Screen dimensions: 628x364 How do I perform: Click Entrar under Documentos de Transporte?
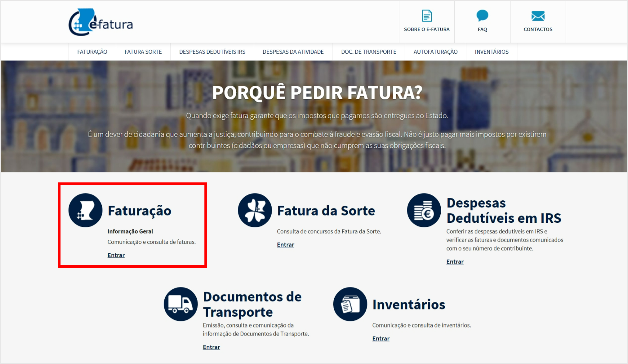tap(211, 347)
